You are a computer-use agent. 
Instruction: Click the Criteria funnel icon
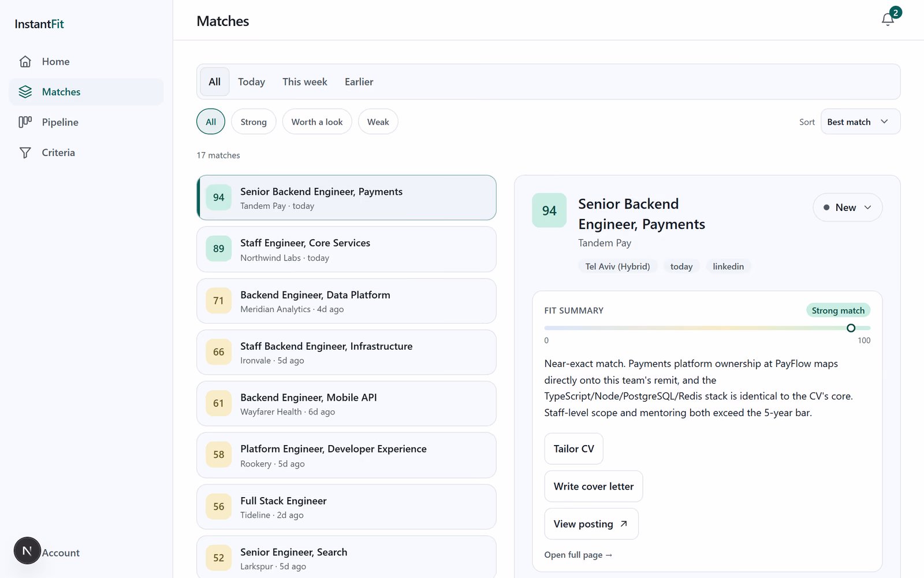point(25,153)
